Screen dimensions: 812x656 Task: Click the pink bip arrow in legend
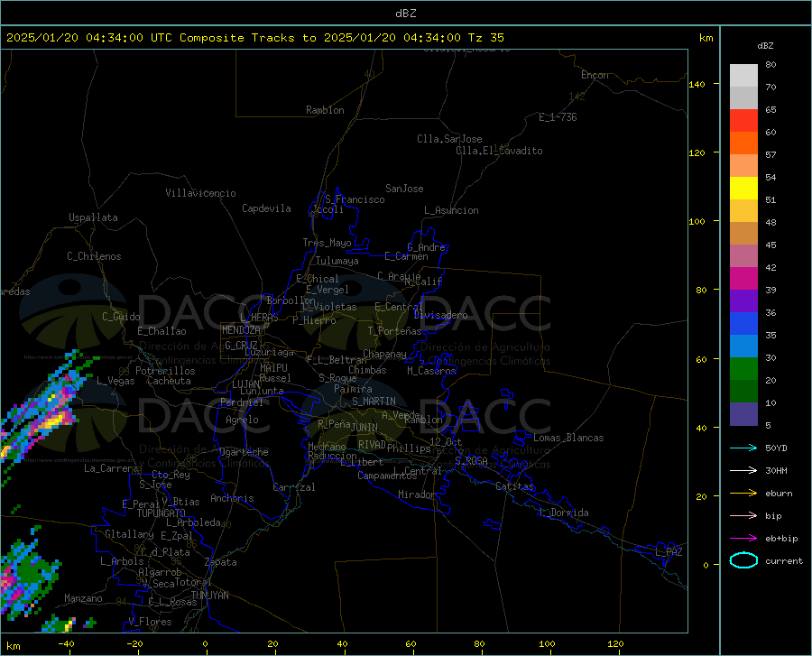(743, 516)
